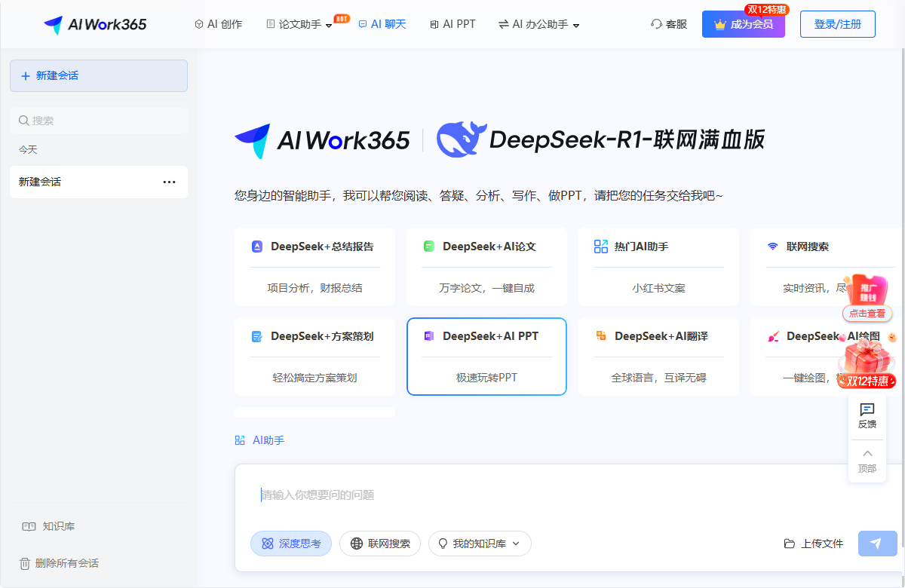Image resolution: width=905 pixels, height=588 pixels.
Task: Open the DeepSeek+AI PPT card
Action: [486, 357]
